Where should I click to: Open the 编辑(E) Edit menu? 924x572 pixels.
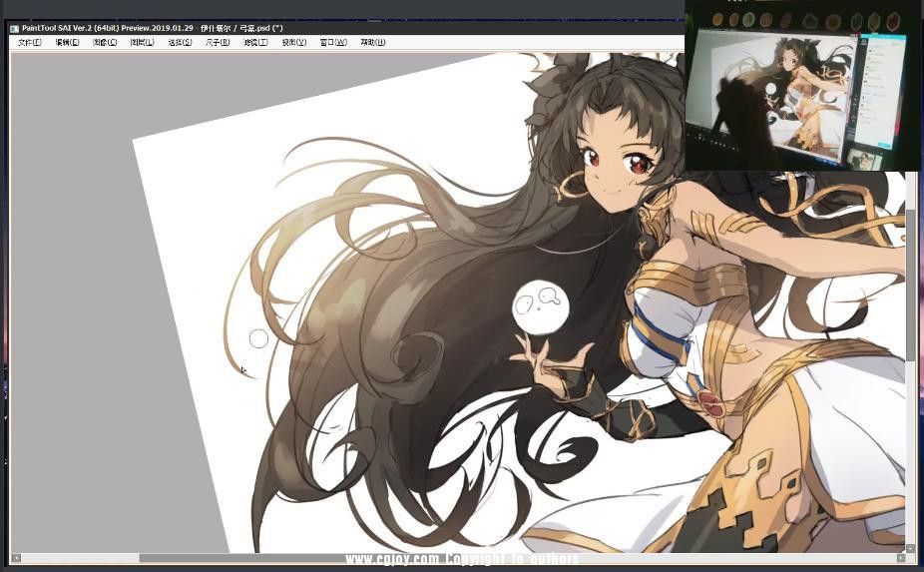(67, 43)
